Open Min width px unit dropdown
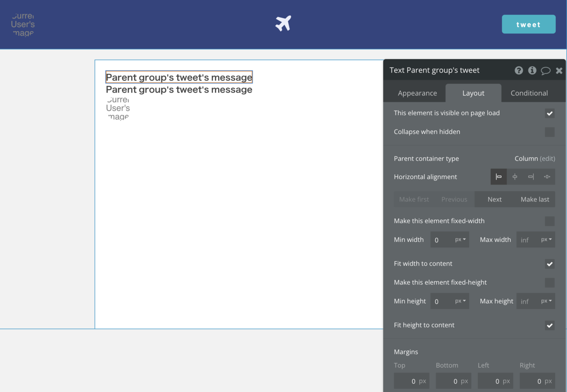Image resolution: width=567 pixels, height=392 pixels. point(461,240)
